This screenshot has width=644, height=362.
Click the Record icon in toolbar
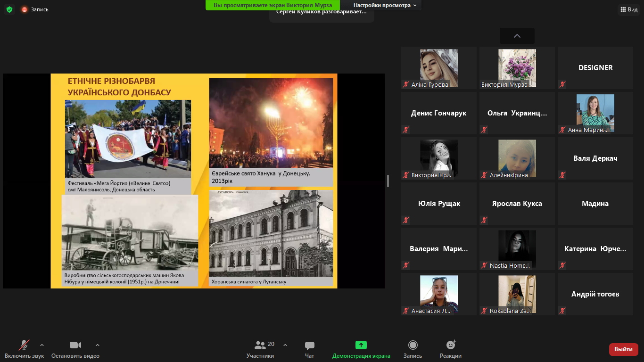coord(413,346)
